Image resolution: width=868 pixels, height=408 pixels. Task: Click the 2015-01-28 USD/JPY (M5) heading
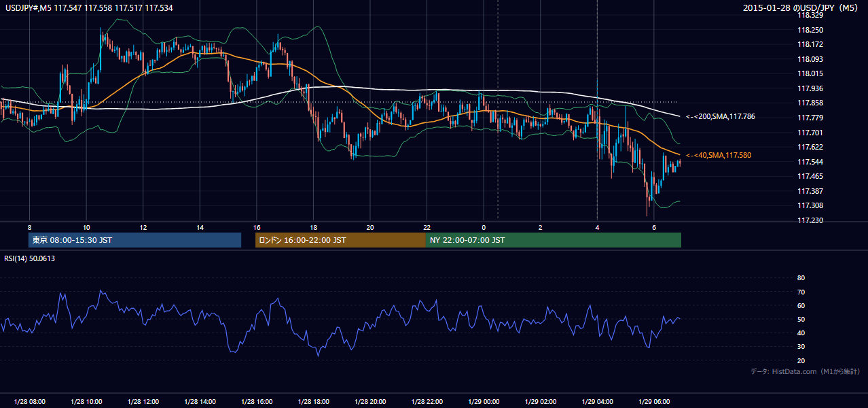801,7
